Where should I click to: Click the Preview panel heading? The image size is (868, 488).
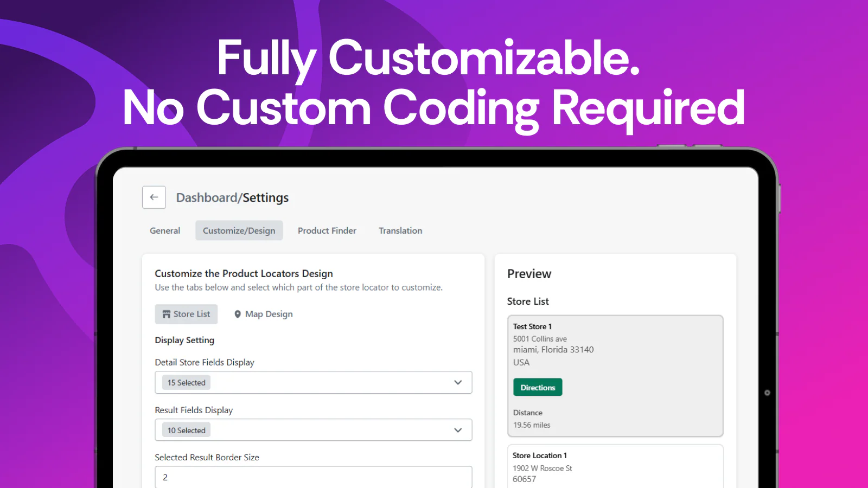pyautogui.click(x=529, y=274)
